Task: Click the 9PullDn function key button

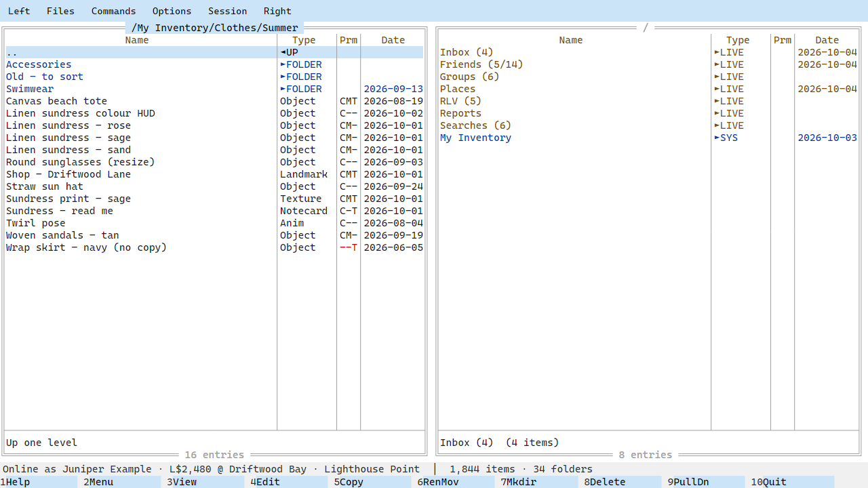Action: 706,482
